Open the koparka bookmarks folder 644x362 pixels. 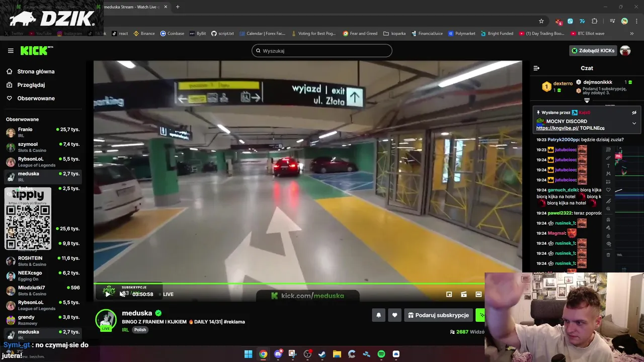pyautogui.click(x=394, y=34)
